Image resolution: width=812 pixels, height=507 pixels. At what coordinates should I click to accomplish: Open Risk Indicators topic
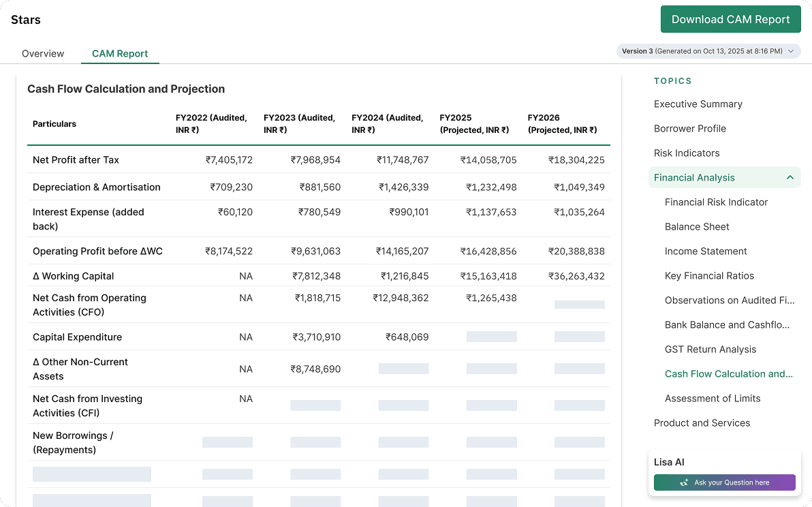[x=687, y=153]
